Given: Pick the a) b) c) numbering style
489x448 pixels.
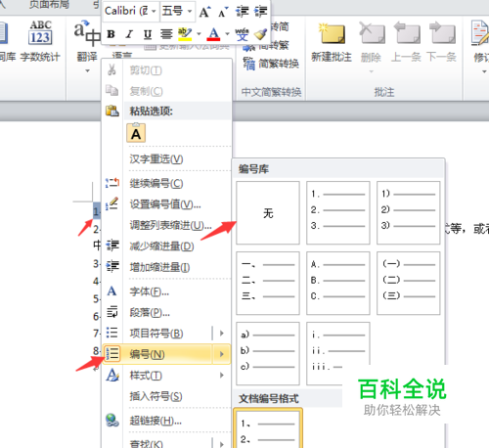Looking at the screenshot, I should pos(268,353).
